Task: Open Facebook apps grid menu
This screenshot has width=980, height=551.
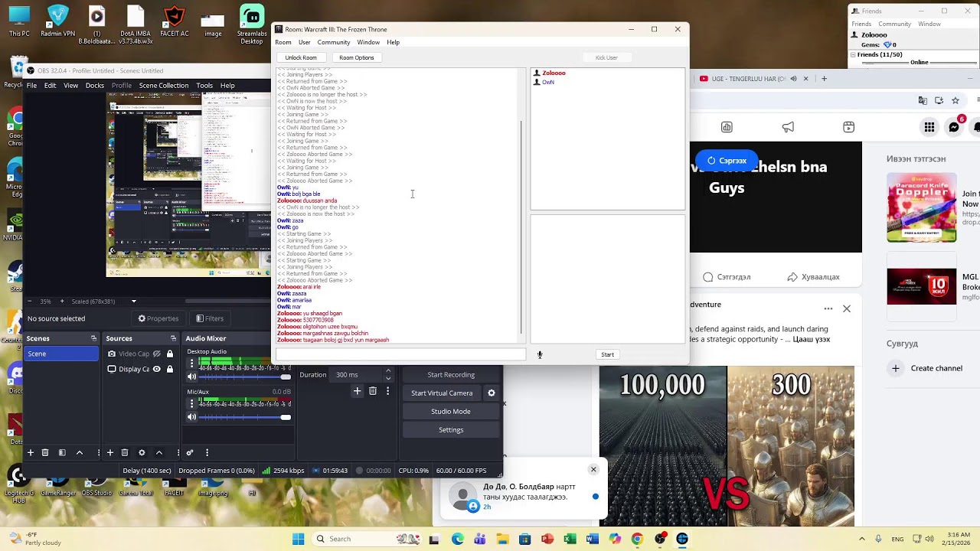Action: click(x=929, y=127)
